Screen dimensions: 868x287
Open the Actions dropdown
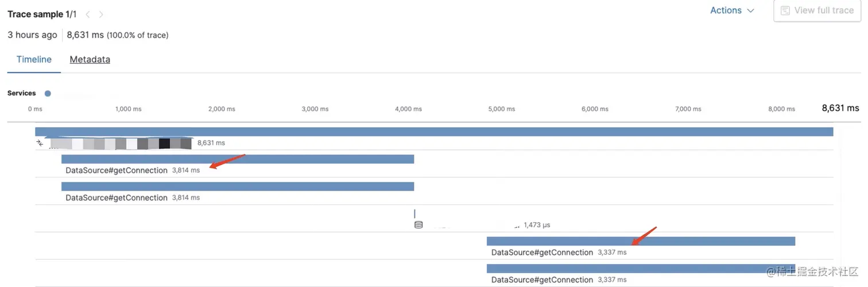click(x=732, y=10)
